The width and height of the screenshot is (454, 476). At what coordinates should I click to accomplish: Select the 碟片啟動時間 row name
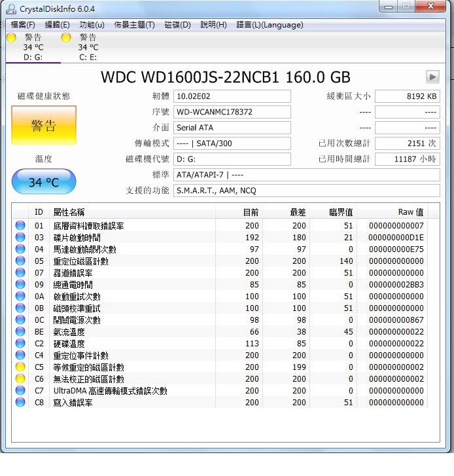pos(77,238)
